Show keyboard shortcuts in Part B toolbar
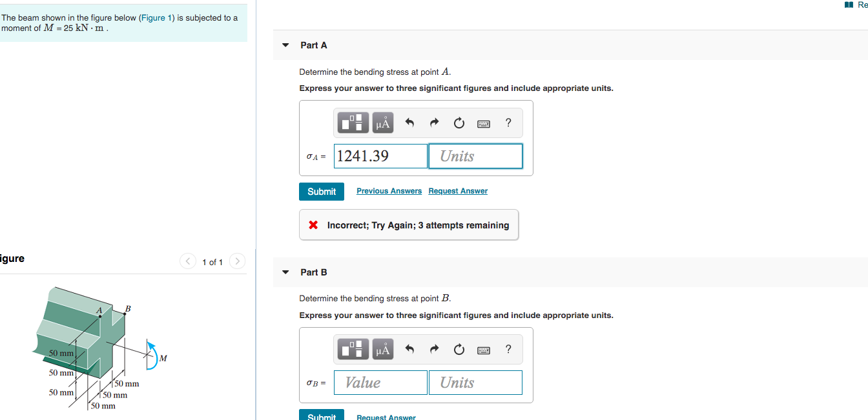This screenshot has width=868, height=420. (484, 350)
